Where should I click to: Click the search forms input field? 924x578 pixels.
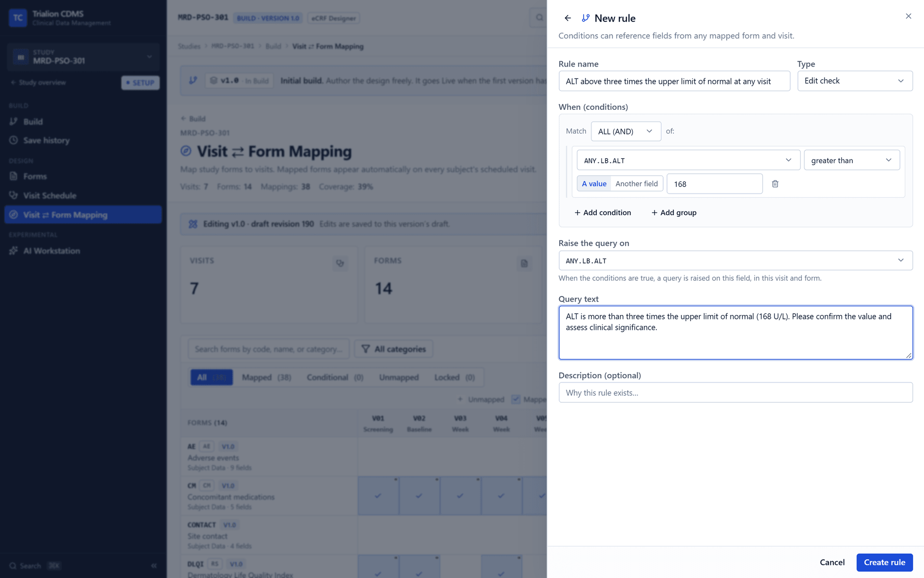tap(269, 349)
